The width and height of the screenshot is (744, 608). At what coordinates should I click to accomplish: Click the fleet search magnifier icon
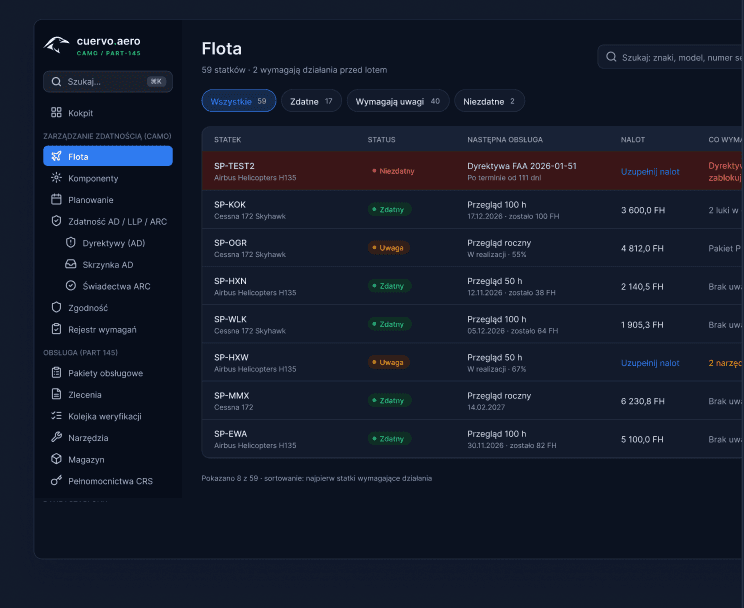(x=611, y=57)
